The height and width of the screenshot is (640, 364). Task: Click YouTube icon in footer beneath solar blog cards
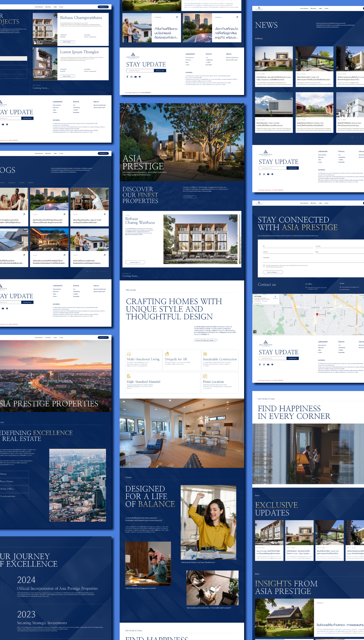pyautogui.click(x=135, y=77)
